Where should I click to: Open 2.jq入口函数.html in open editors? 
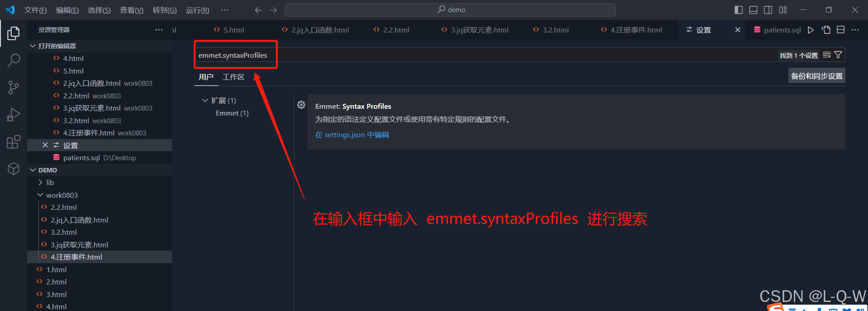click(99, 83)
